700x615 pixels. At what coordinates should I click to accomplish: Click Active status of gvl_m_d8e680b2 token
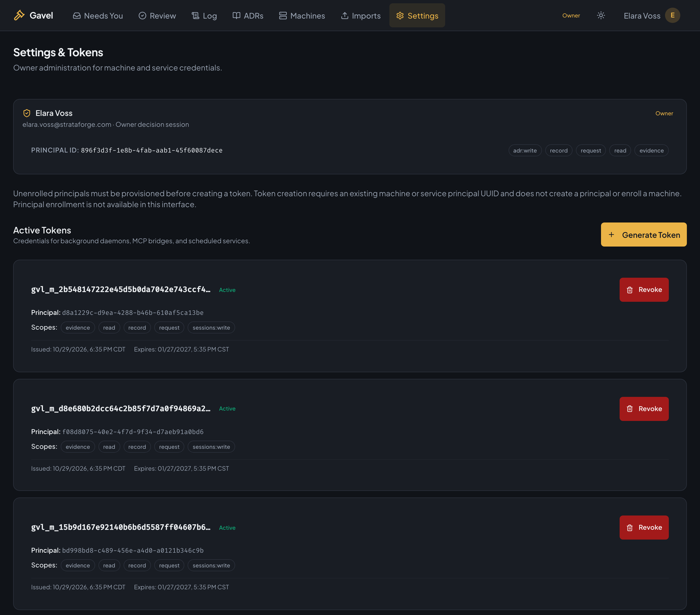tap(227, 409)
